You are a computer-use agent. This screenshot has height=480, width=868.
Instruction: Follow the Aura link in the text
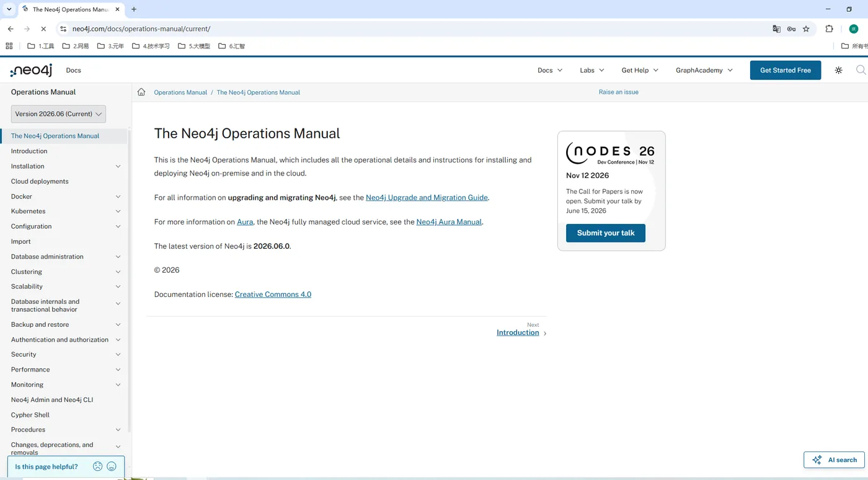point(245,222)
